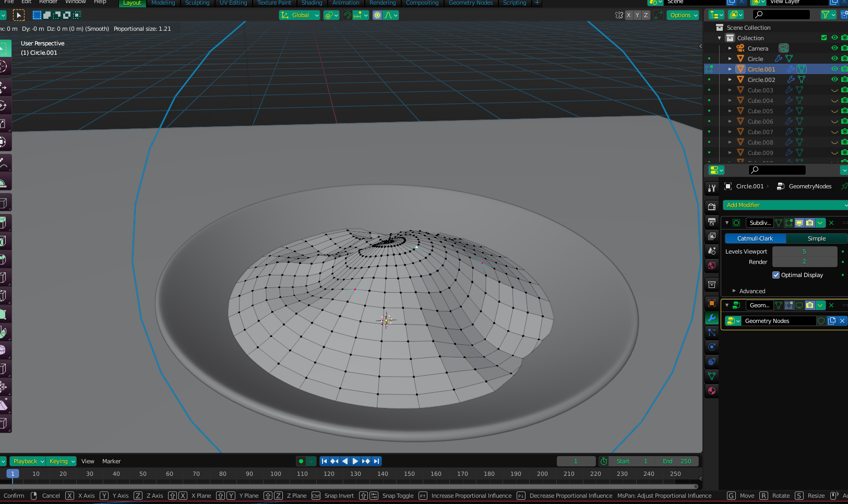
Task: Open the timeline Marker menu
Action: [x=111, y=461]
